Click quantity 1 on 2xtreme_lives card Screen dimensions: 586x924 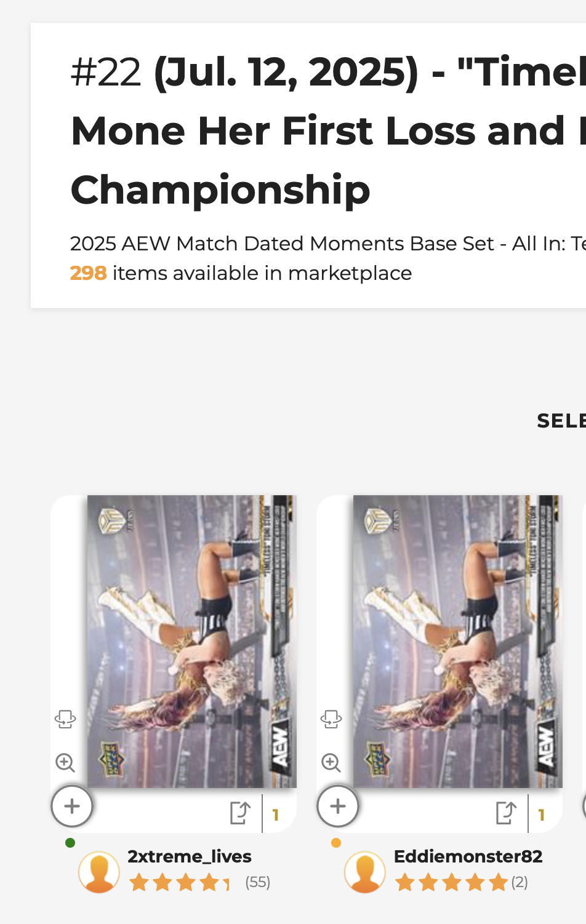(x=276, y=815)
